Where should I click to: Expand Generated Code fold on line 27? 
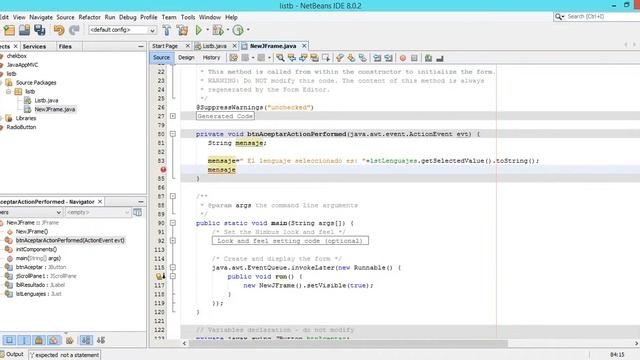[173, 116]
